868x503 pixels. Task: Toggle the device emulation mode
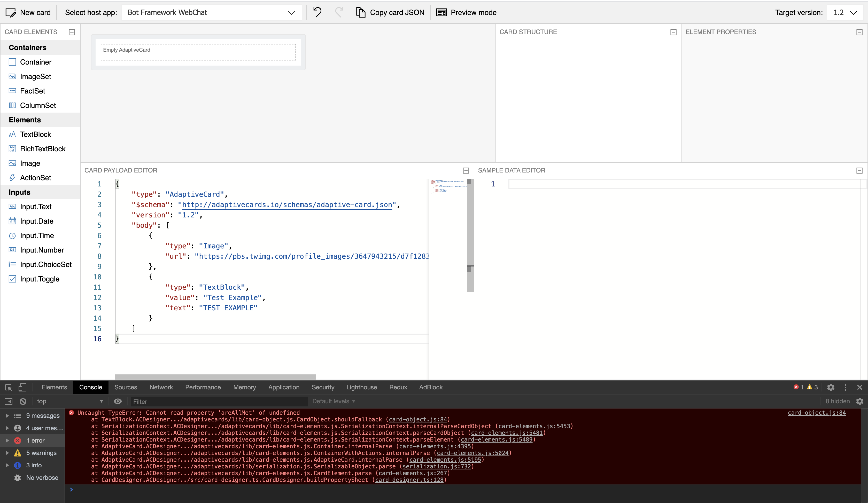(23, 387)
